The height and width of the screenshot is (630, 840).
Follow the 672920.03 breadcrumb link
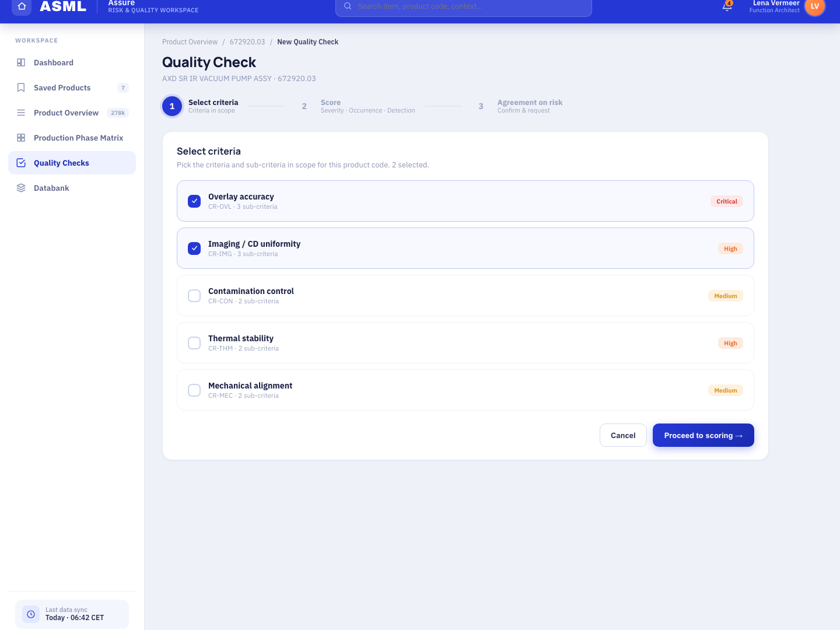click(x=247, y=42)
